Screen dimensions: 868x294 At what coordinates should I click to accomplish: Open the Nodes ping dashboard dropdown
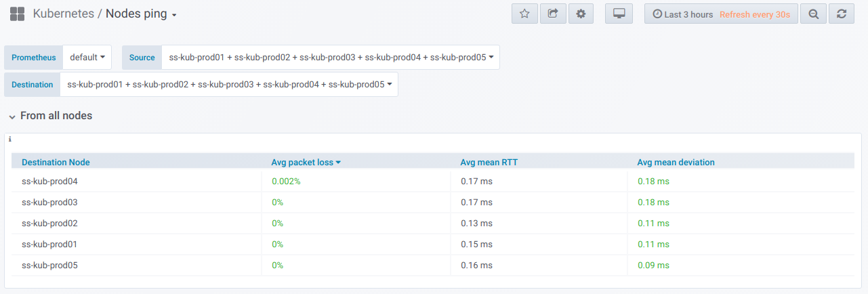click(141, 14)
